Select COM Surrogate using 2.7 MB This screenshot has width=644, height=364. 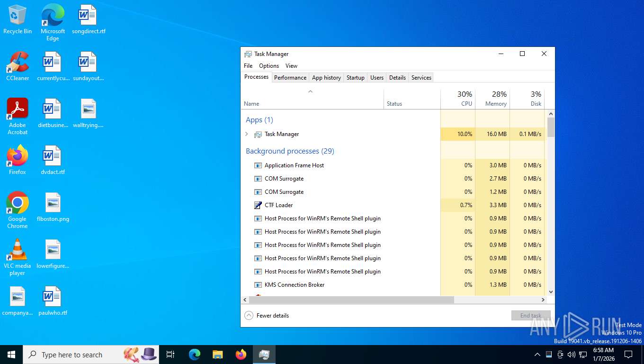pyautogui.click(x=394, y=179)
